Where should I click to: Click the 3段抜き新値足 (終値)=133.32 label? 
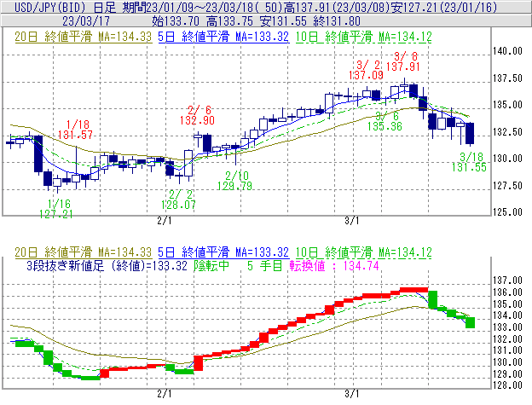pos(107,266)
